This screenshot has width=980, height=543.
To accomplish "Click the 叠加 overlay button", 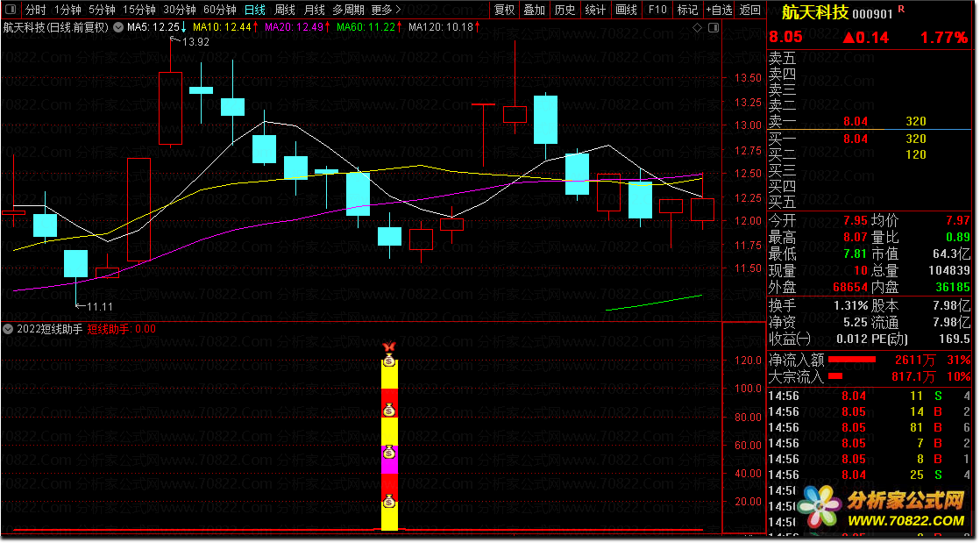I will click(x=535, y=10).
